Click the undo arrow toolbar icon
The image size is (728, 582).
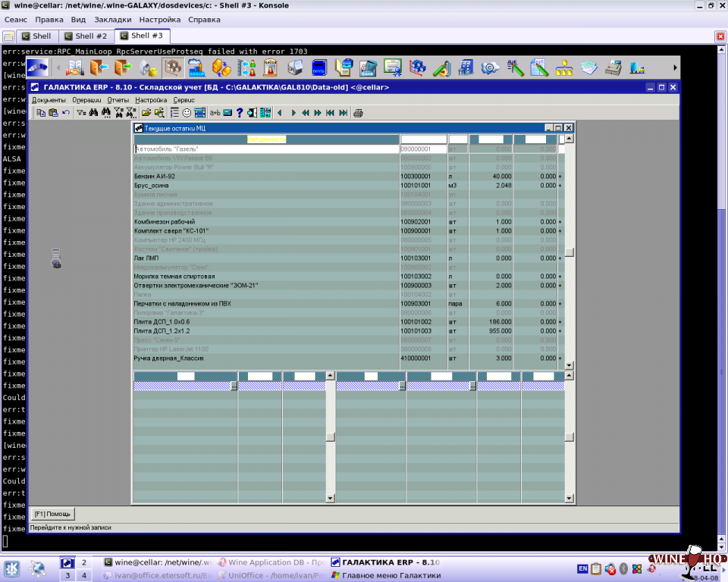point(66,112)
